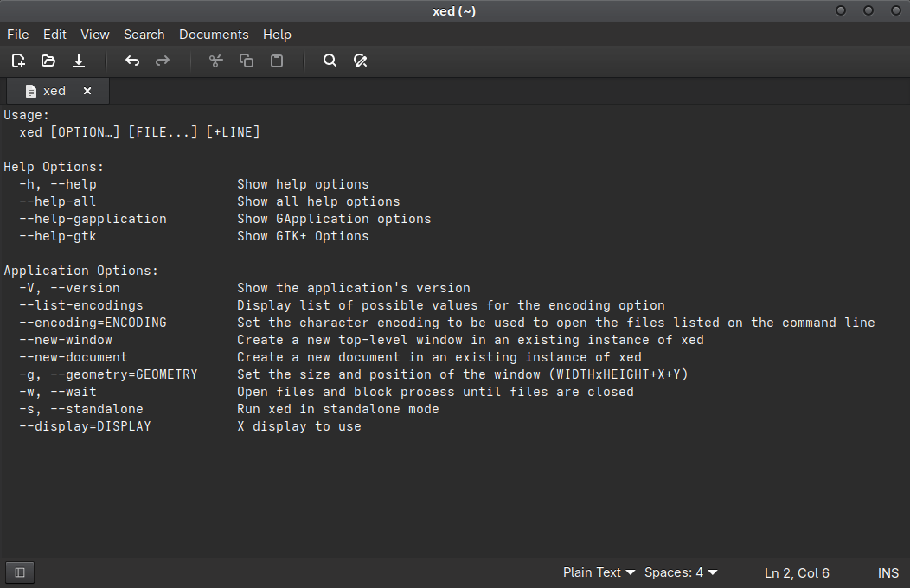Click the 'Usage:' line in the editor
This screenshot has height=588, width=910.
[x=27, y=115]
